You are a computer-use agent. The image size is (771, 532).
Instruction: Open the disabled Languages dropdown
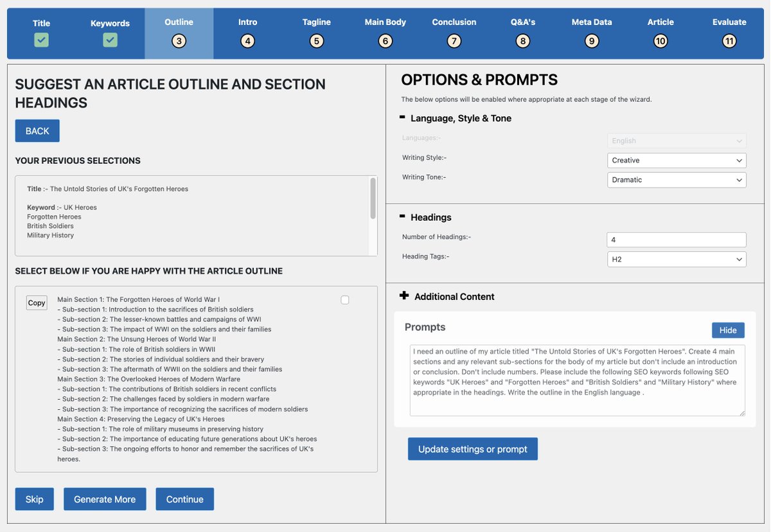click(x=677, y=141)
